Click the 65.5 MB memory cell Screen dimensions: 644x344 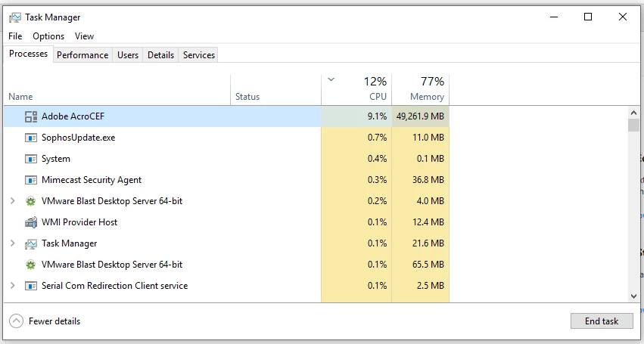click(420, 265)
